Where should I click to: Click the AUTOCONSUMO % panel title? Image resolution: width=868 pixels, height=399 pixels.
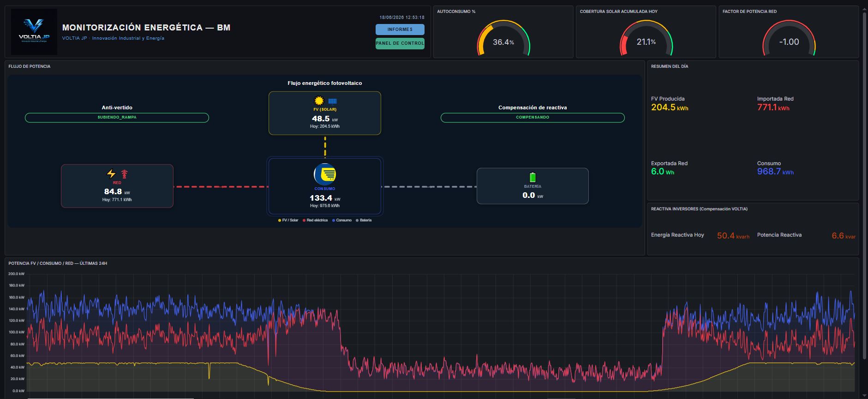pyautogui.click(x=456, y=12)
